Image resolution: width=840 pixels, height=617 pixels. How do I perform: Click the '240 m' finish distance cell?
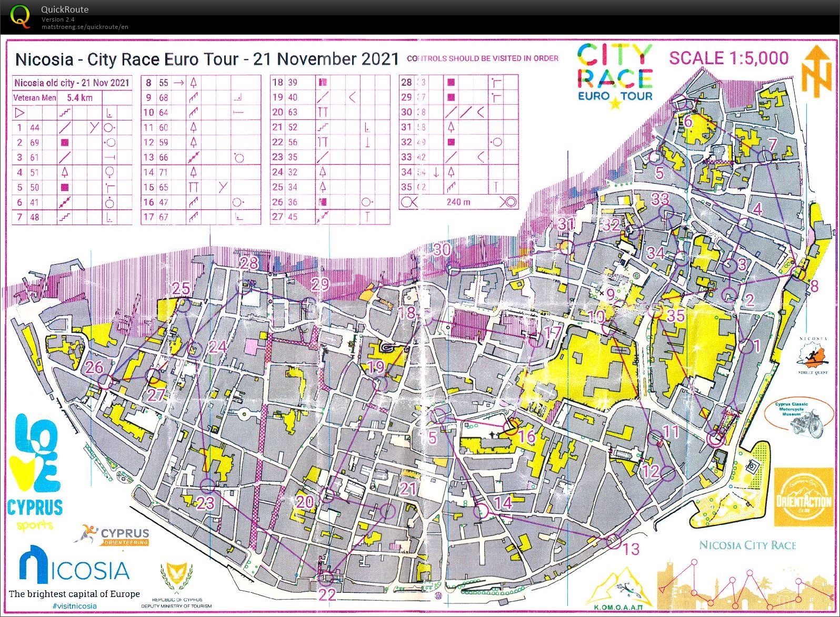click(458, 202)
